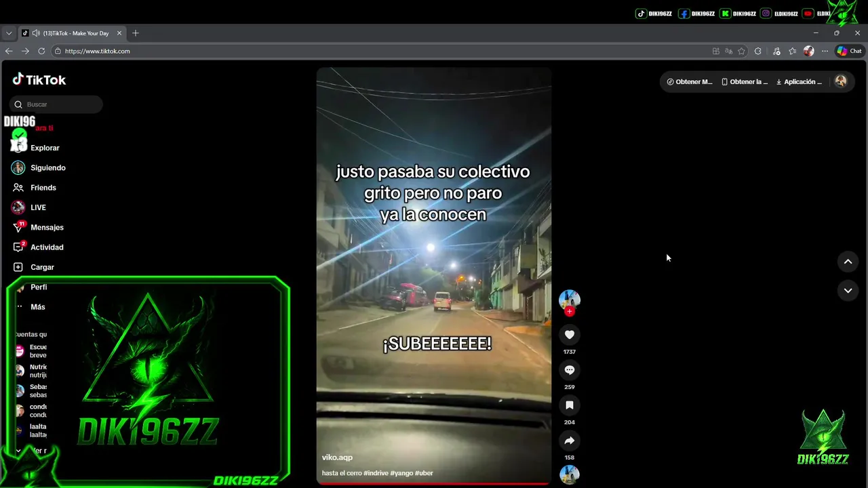Open the #uber hashtag
868x488 pixels.
424,473
